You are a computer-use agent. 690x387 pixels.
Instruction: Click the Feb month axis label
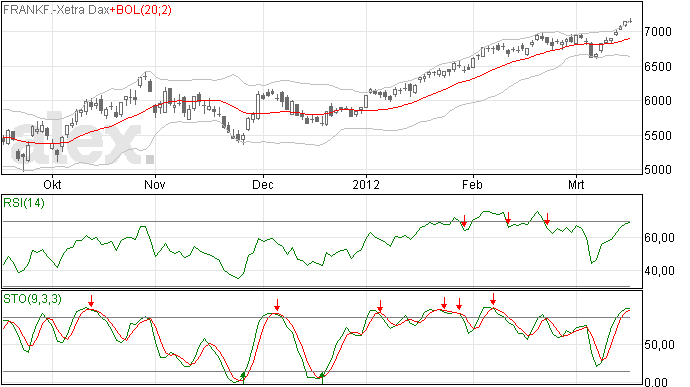point(472,184)
